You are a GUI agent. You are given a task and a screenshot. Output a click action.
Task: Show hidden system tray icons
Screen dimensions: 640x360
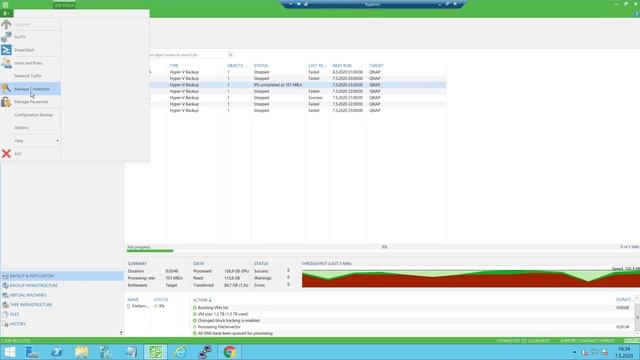pos(575,352)
